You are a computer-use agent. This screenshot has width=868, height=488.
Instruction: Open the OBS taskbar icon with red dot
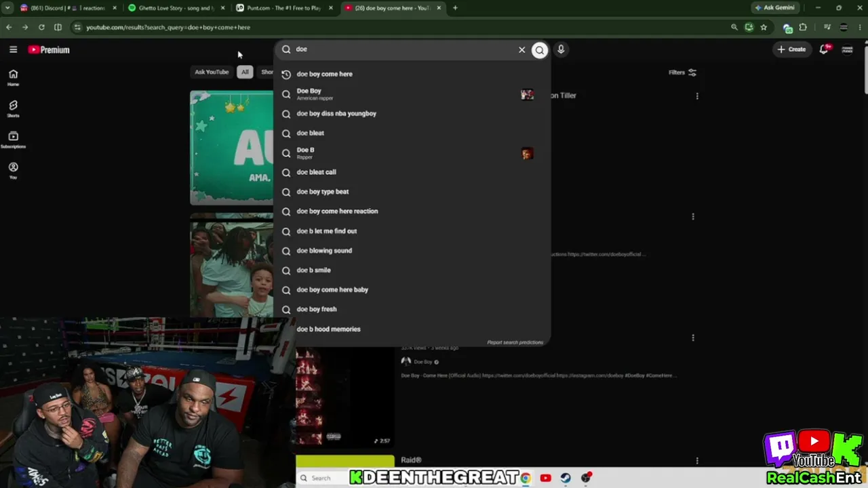click(586, 478)
